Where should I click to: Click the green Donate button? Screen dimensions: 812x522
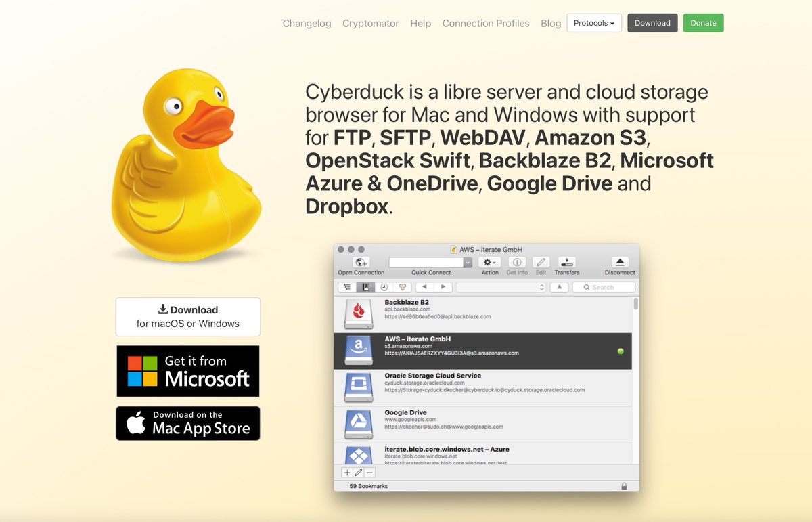click(703, 22)
